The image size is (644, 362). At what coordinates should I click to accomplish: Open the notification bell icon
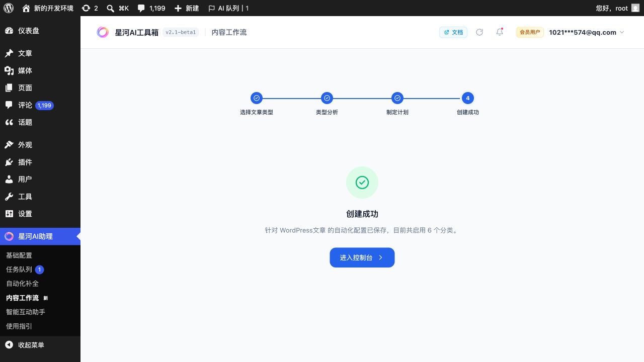tap(500, 32)
